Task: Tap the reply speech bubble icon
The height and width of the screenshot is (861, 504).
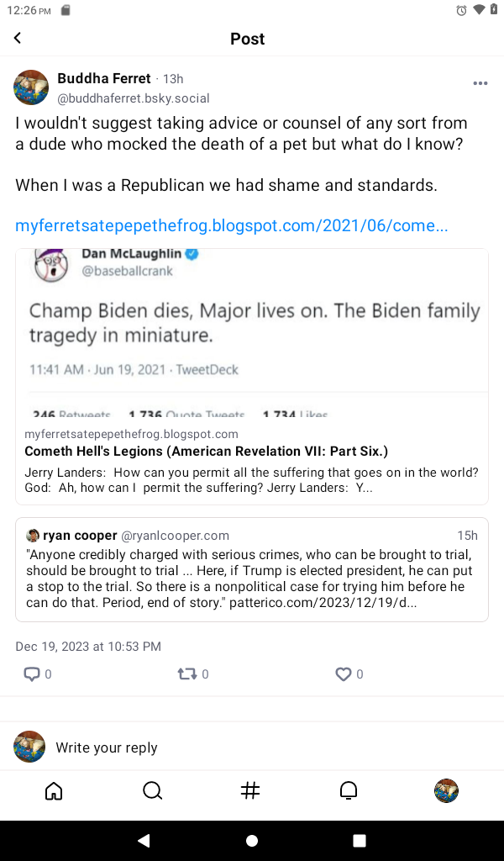Action: click(x=32, y=673)
